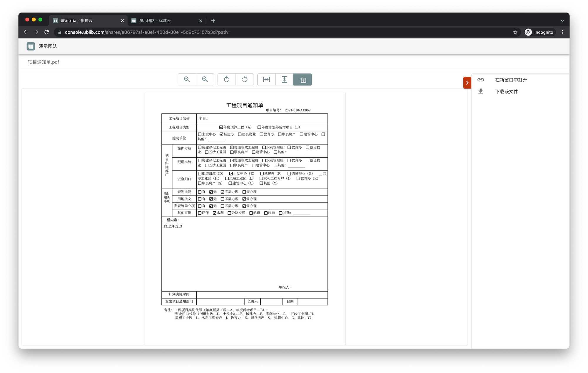Toggle the 城建办 checkbox in 建设单位
Screen dimensions: 588x373
[221, 134]
